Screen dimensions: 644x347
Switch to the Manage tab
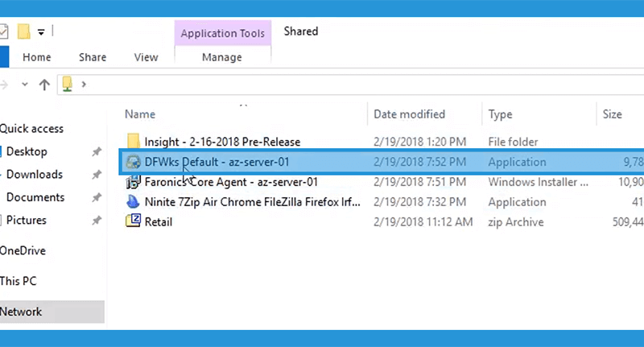(222, 57)
